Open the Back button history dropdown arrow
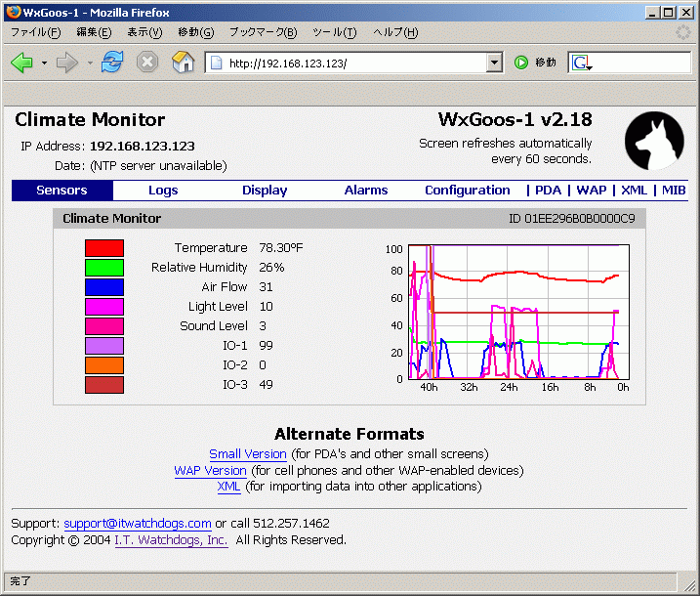This screenshot has width=700, height=596. [44, 63]
